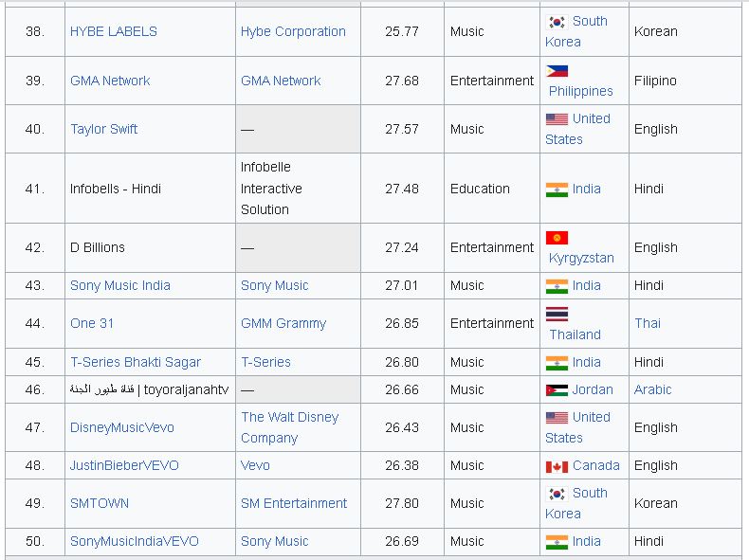Visit the JustinBieberVEVO channel link

coord(124,465)
